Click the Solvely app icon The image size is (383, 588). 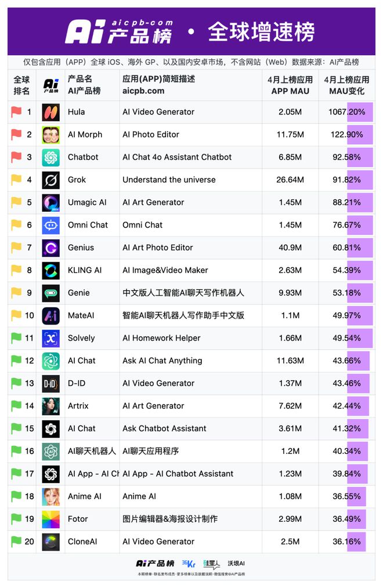[x=50, y=338]
